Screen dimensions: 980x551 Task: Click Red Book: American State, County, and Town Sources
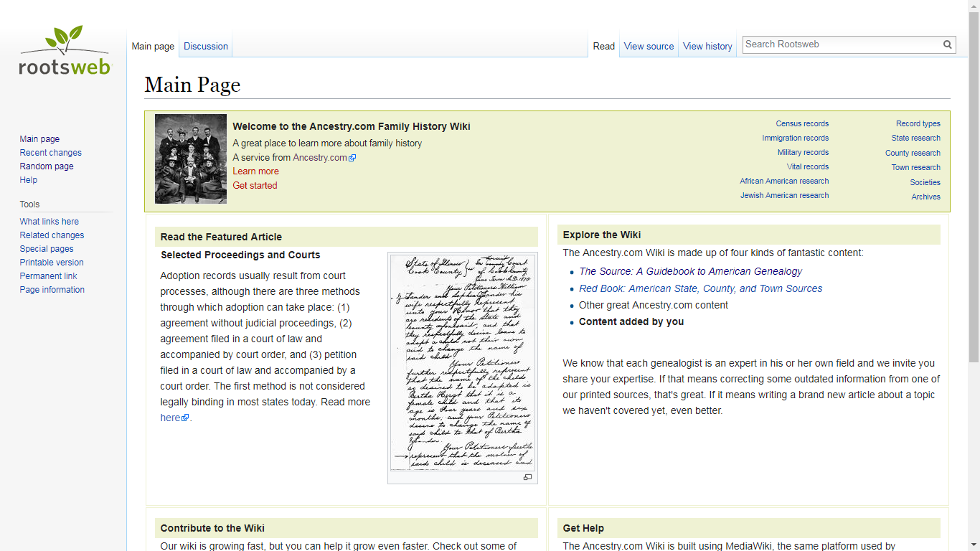point(701,288)
